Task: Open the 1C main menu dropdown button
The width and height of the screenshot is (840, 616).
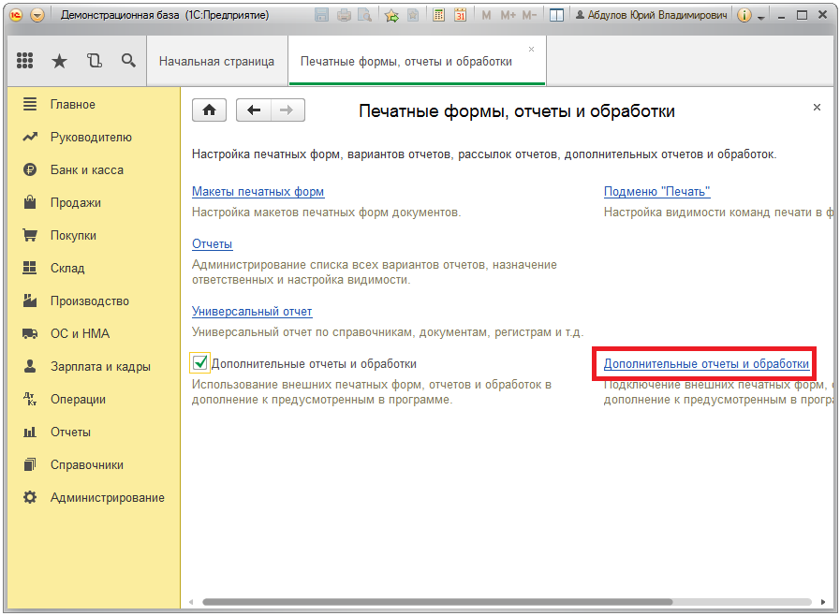Action: pyautogui.click(x=37, y=16)
